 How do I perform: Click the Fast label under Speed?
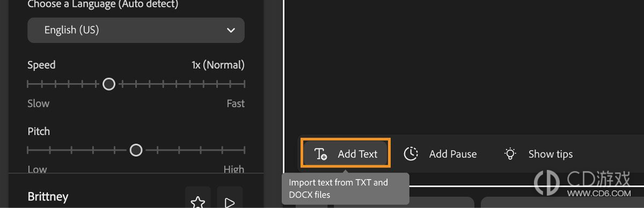(236, 103)
